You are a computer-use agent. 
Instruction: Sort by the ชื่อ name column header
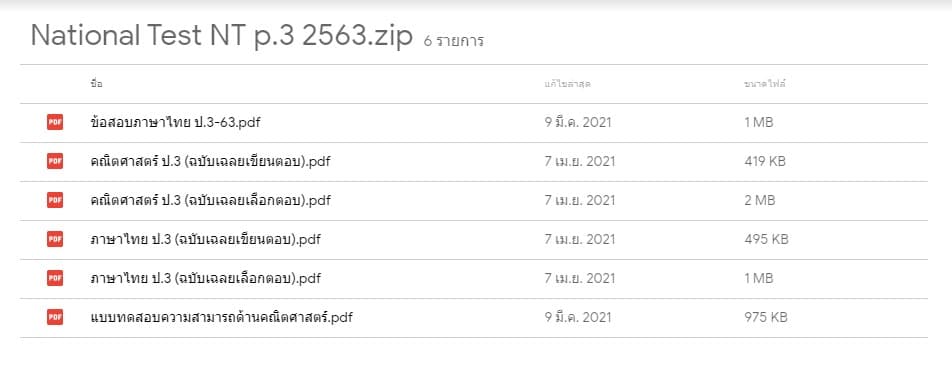(x=96, y=84)
